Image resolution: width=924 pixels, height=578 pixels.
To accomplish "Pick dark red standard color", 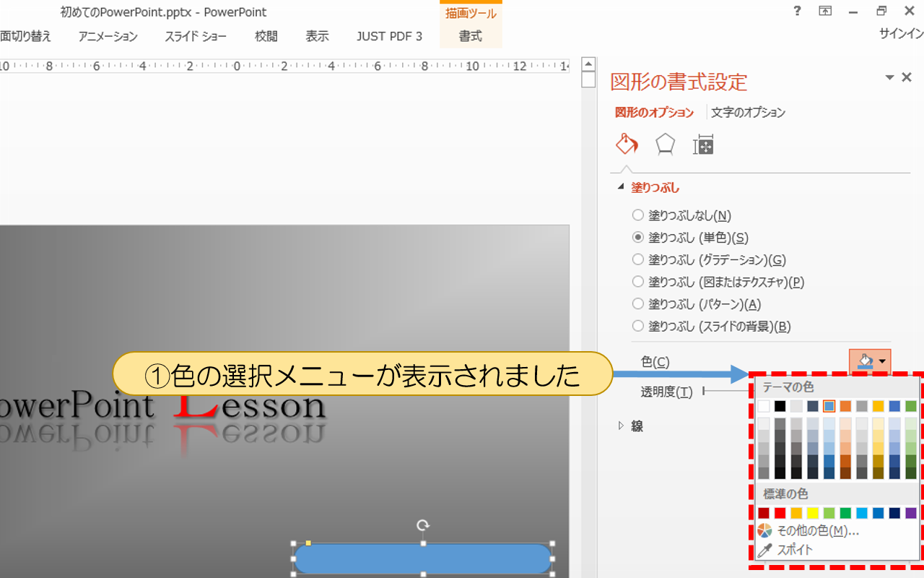I will coord(764,513).
